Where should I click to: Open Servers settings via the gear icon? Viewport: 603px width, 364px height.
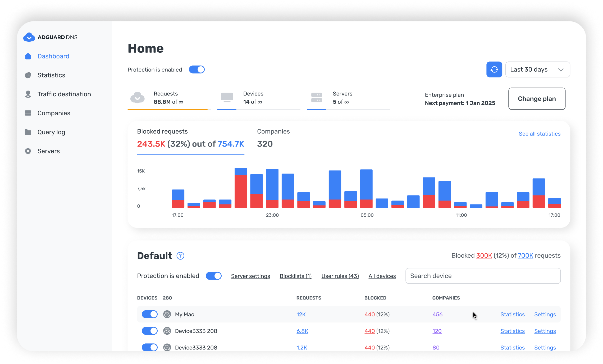tap(28, 151)
